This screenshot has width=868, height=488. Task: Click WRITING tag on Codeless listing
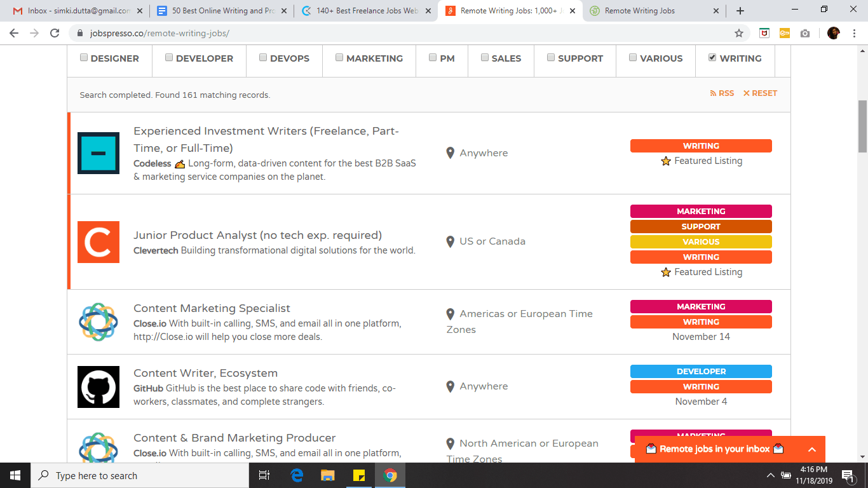point(701,146)
